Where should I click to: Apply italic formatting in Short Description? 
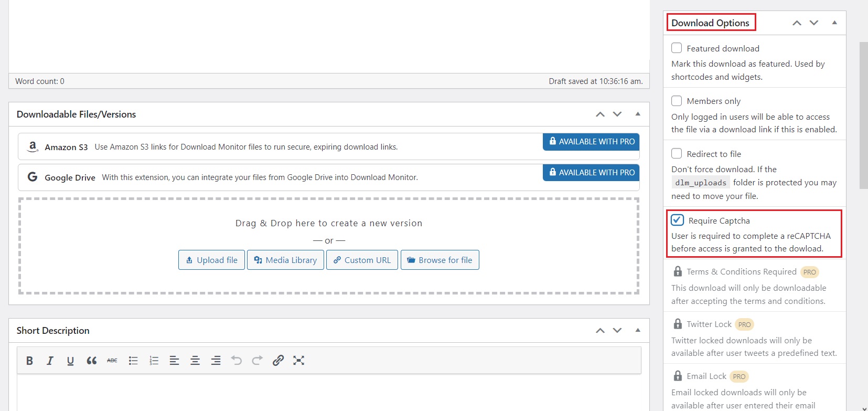tap(50, 361)
